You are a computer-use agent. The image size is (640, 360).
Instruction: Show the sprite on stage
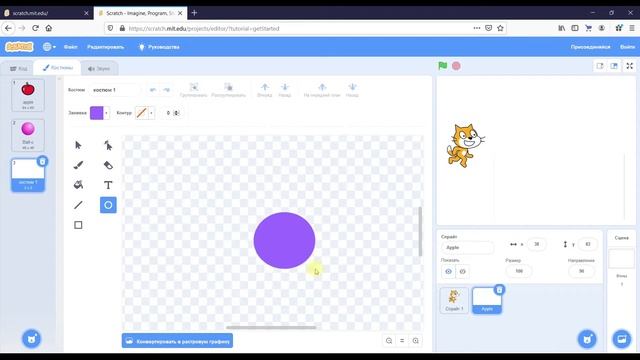pyautogui.click(x=448, y=271)
